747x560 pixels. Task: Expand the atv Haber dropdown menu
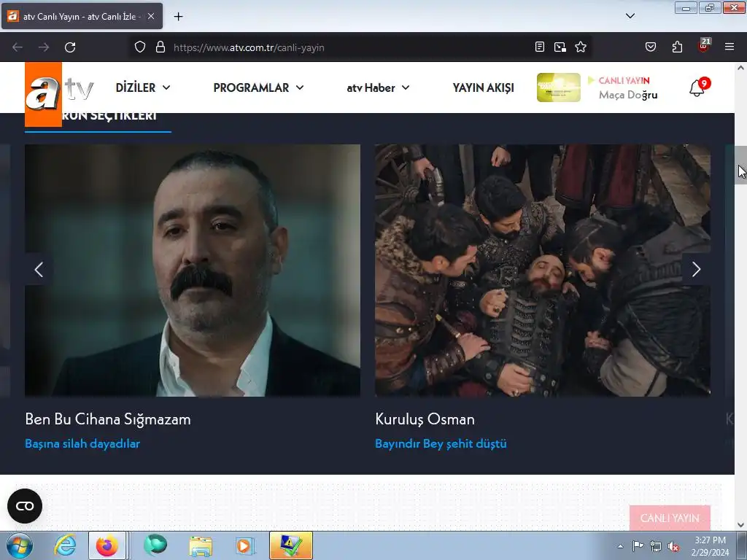(378, 87)
